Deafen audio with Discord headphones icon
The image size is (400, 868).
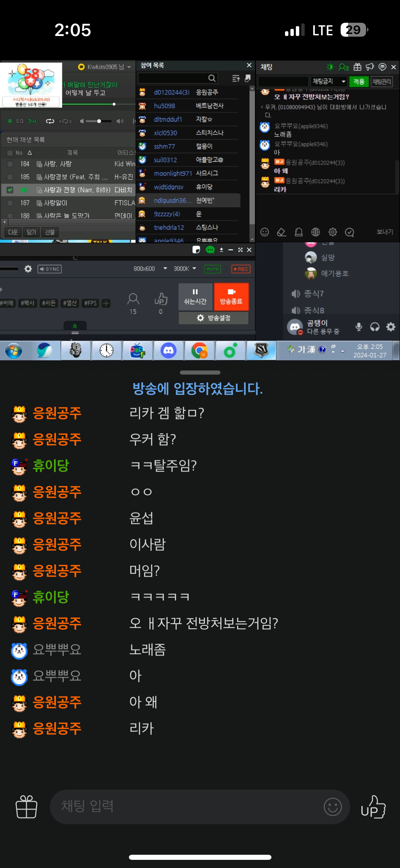[x=375, y=327]
